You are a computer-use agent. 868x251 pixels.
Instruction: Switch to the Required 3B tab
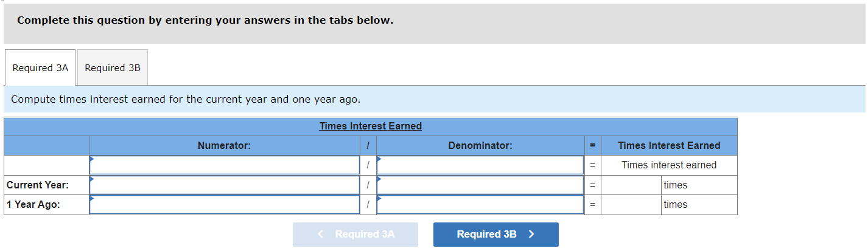[x=113, y=68]
